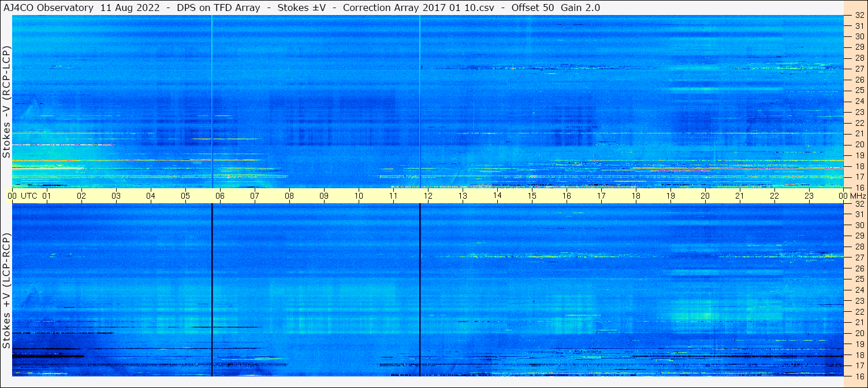Click the '22' hour label on time axis

click(x=774, y=196)
